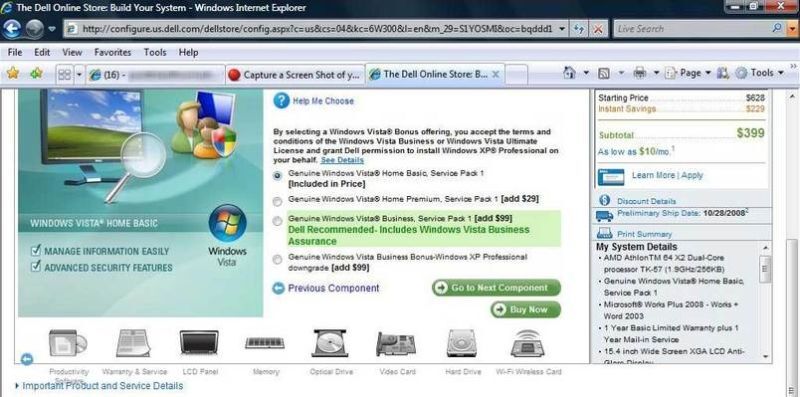The image size is (800, 397).
Task: Open the search provider dropdown arrow
Action: pos(791,29)
